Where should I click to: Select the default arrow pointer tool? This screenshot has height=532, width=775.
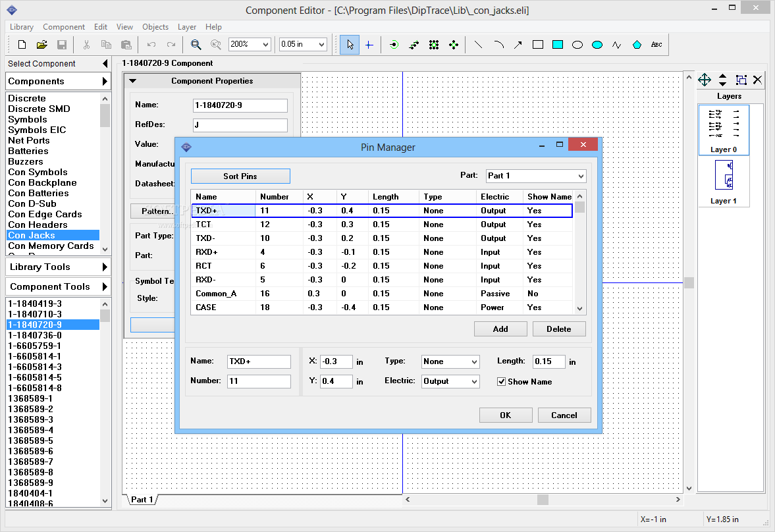point(350,45)
